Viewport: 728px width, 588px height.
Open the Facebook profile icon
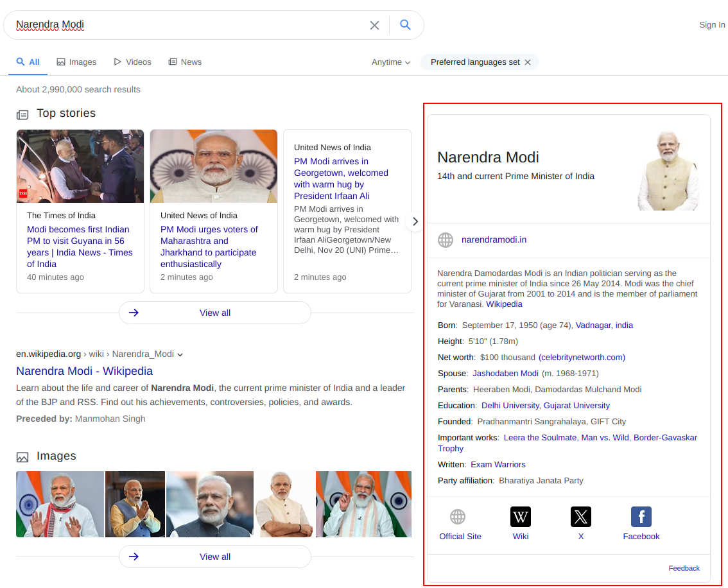pyautogui.click(x=641, y=517)
